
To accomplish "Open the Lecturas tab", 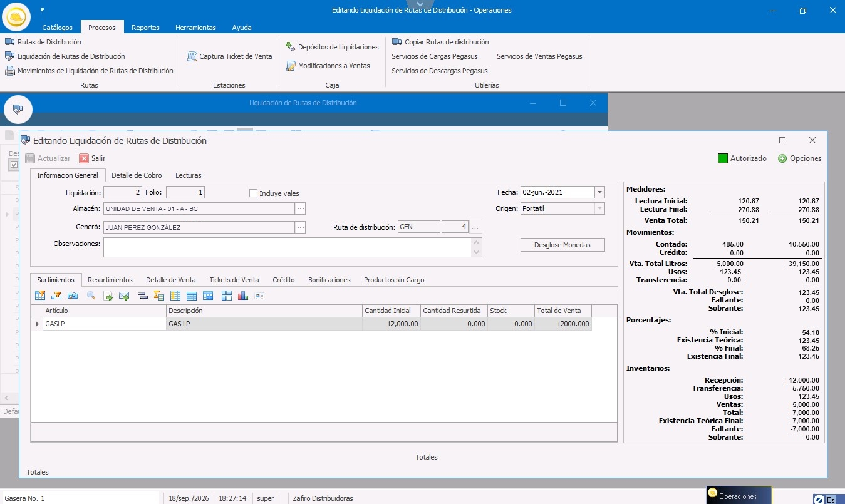I will 189,175.
